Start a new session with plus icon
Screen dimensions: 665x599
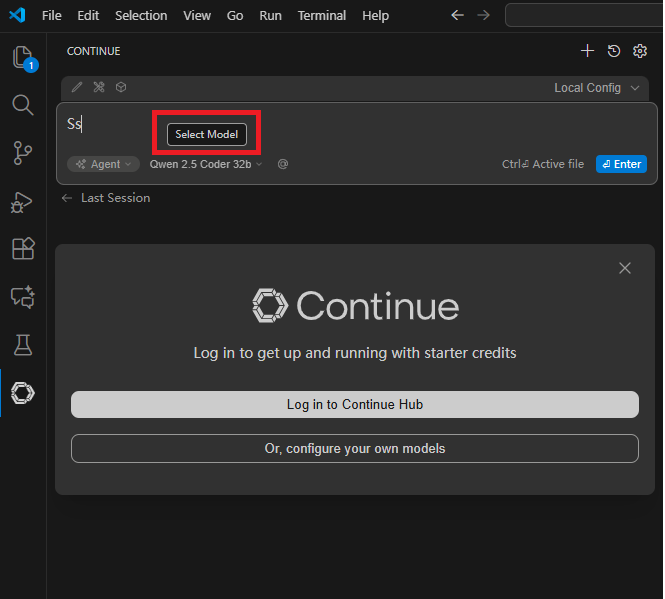click(x=587, y=51)
